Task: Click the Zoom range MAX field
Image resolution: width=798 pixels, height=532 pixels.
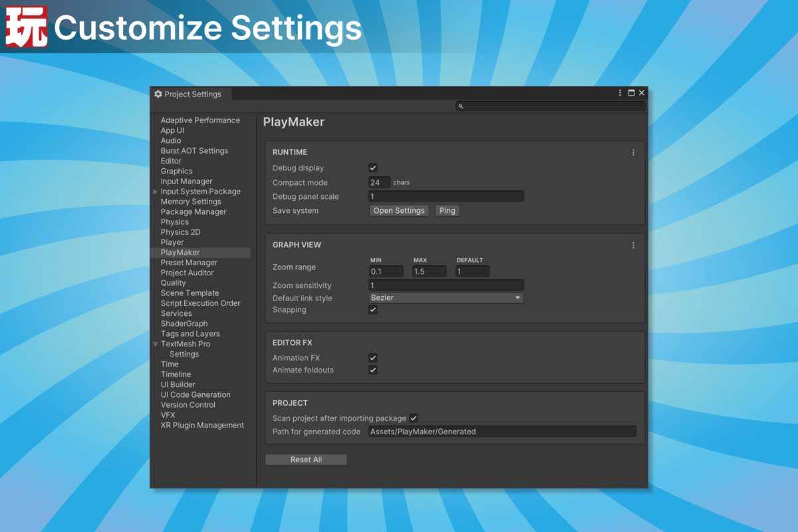Action: (430, 271)
